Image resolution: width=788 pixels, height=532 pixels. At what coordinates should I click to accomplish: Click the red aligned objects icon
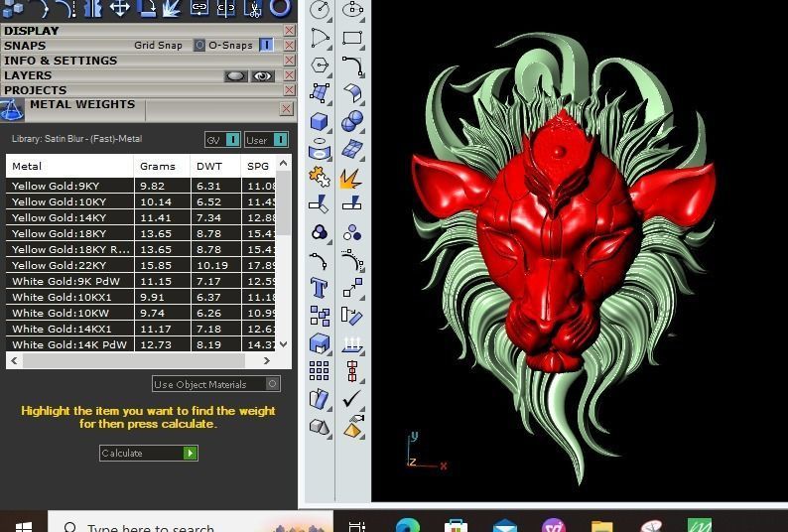coord(351,371)
